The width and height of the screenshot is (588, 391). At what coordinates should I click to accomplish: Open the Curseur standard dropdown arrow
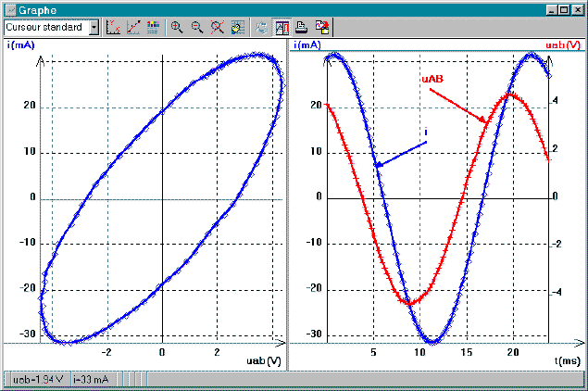(x=94, y=28)
